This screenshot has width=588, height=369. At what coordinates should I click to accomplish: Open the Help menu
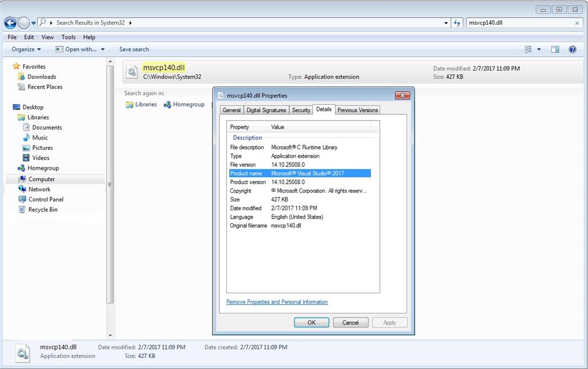tap(89, 37)
